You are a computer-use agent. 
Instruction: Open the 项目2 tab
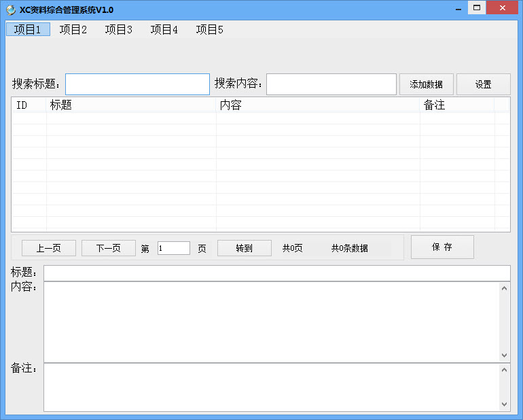tap(73, 29)
